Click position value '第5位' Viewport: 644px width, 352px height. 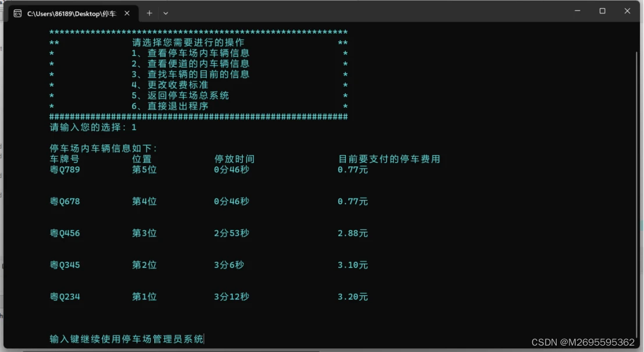click(x=144, y=170)
